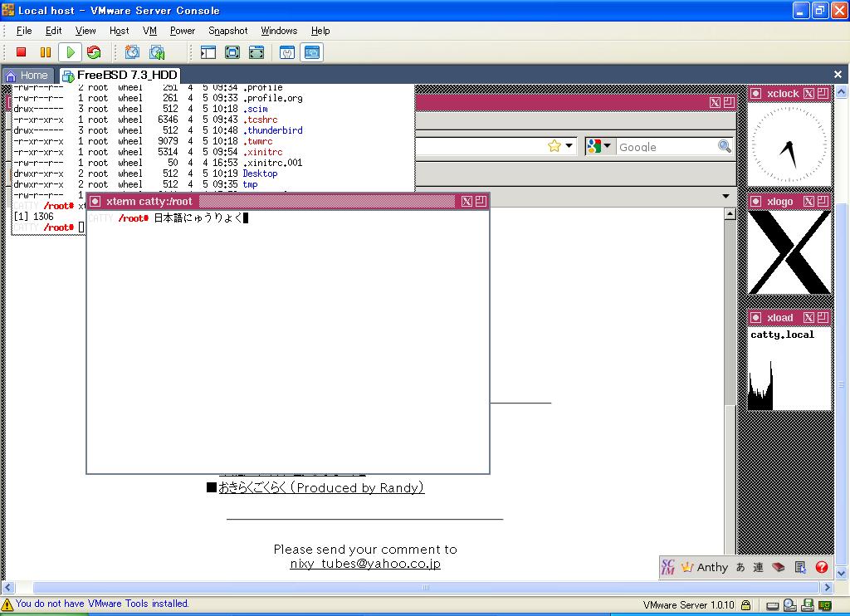Open the red dictionary book icon
850x616 pixels.
(779, 567)
